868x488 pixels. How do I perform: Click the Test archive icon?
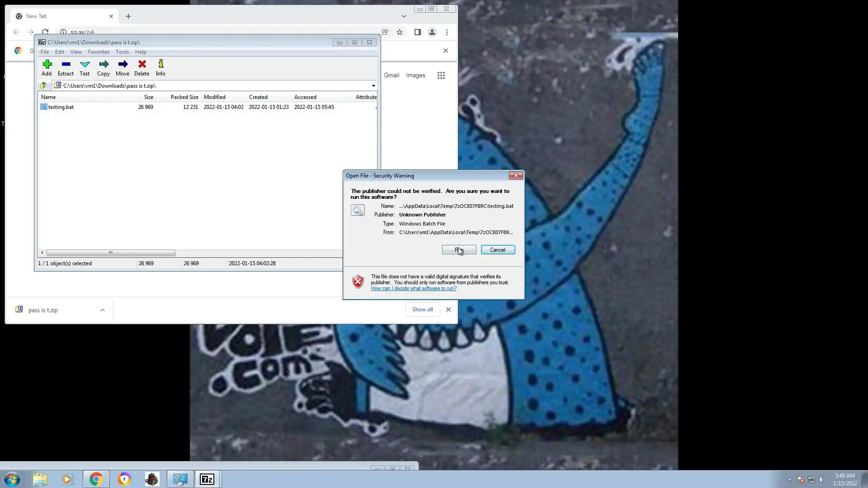pyautogui.click(x=85, y=65)
